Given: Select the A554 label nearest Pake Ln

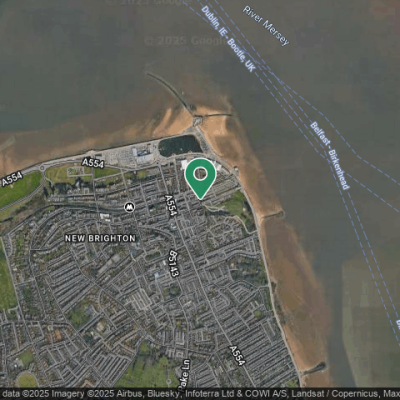Looking at the screenshot, I should [x=237, y=356].
